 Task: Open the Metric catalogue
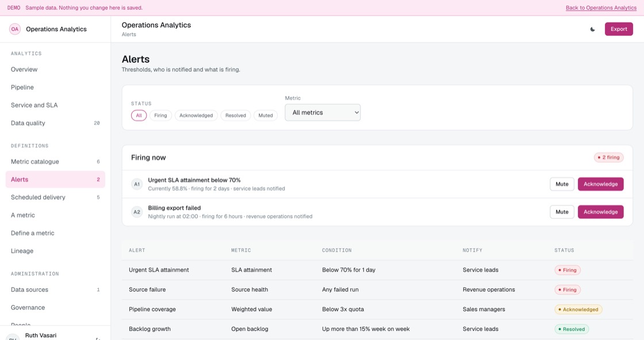pyautogui.click(x=55, y=162)
